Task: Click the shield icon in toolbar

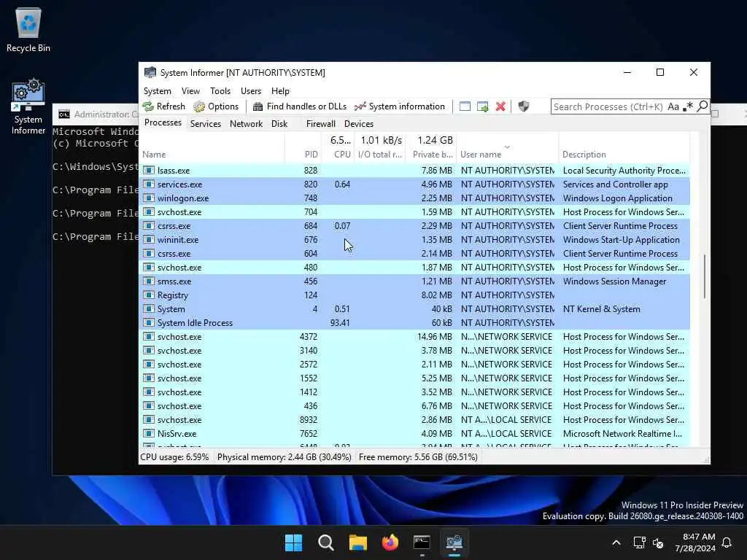Action: pos(524,106)
